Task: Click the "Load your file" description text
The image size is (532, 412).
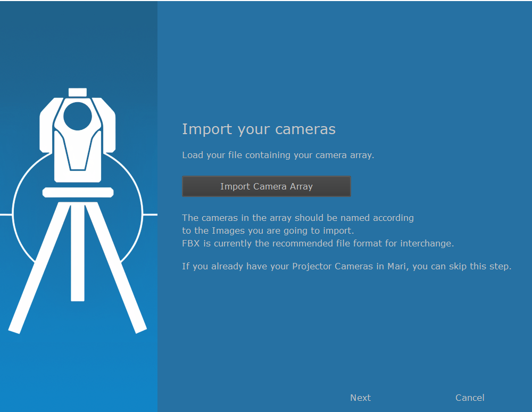Action: coord(278,155)
